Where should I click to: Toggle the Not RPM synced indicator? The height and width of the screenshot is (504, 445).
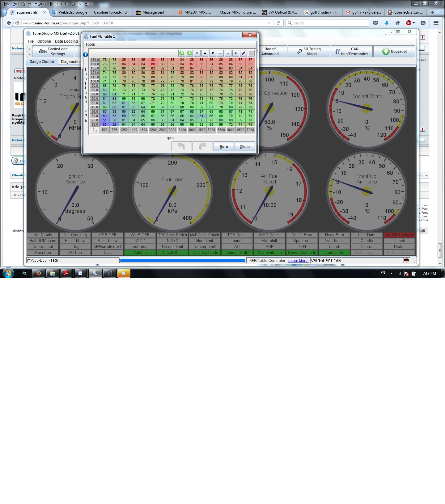399,235
